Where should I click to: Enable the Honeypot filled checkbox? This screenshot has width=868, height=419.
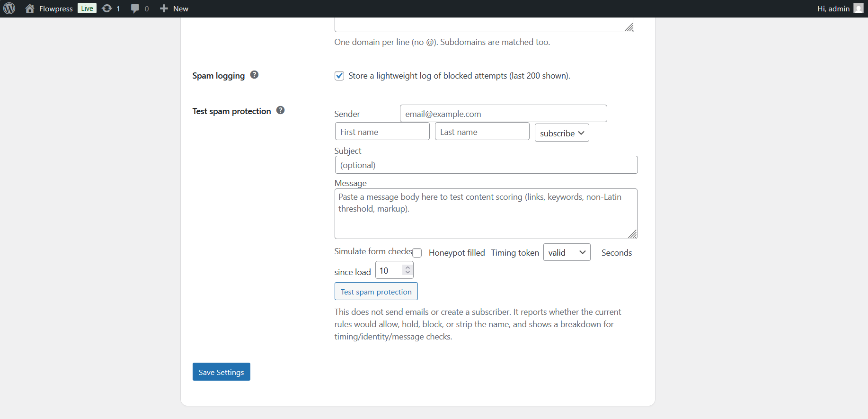point(417,253)
